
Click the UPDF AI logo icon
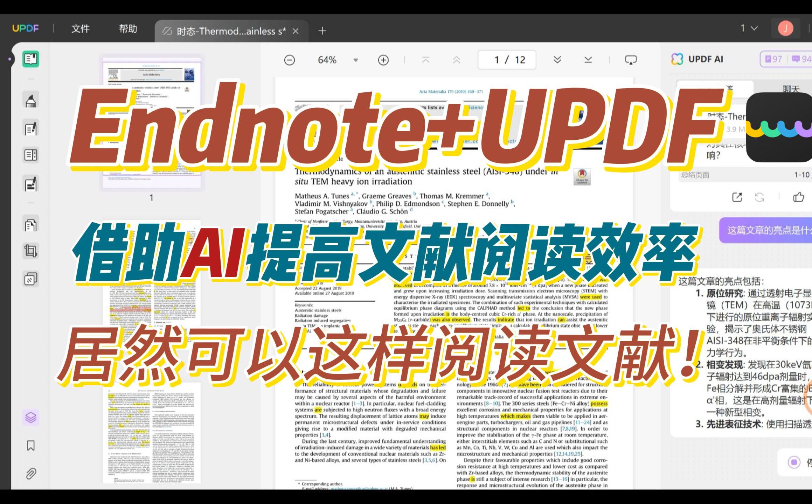pyautogui.click(x=676, y=59)
